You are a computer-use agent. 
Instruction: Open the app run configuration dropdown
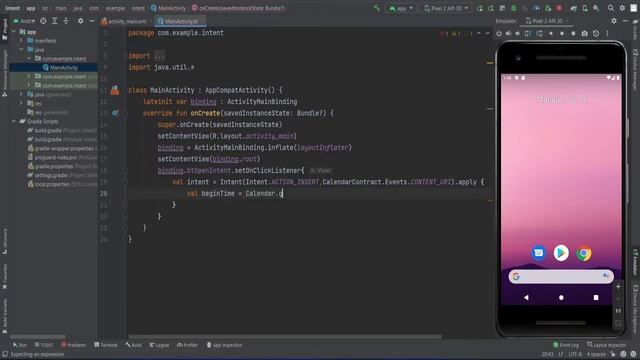coord(401,8)
